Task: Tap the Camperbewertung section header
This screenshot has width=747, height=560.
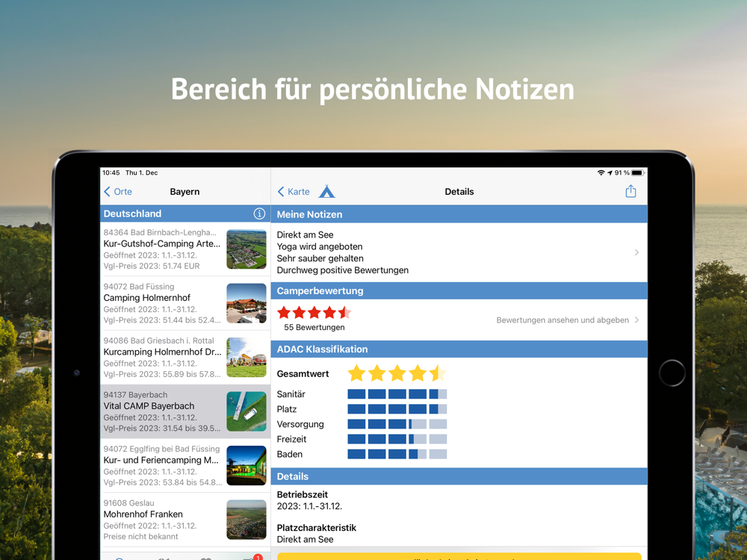Action: [459, 291]
